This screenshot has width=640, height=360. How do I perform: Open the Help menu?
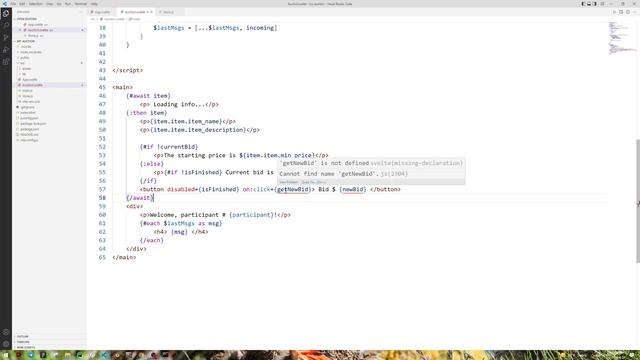tap(94, 4)
